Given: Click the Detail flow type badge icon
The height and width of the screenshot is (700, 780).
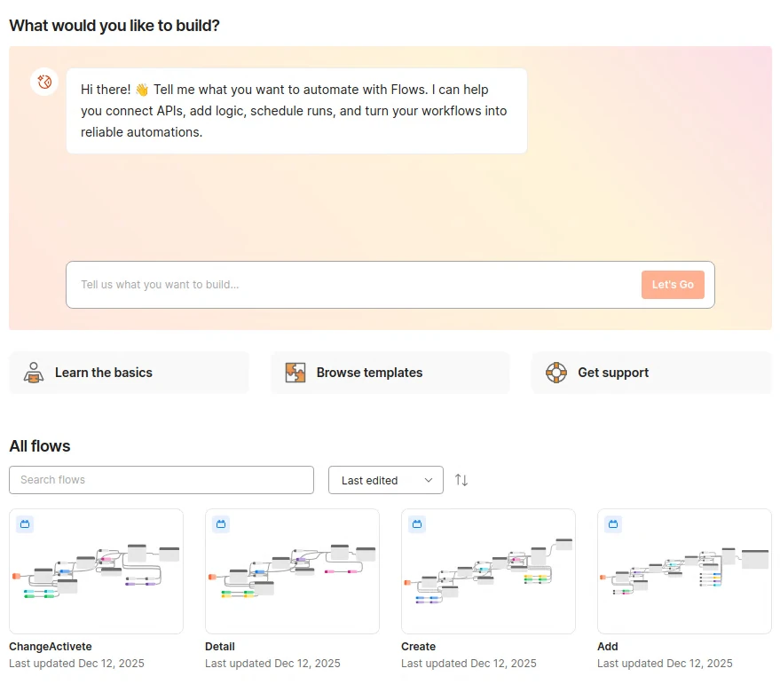Looking at the screenshot, I should (x=221, y=524).
